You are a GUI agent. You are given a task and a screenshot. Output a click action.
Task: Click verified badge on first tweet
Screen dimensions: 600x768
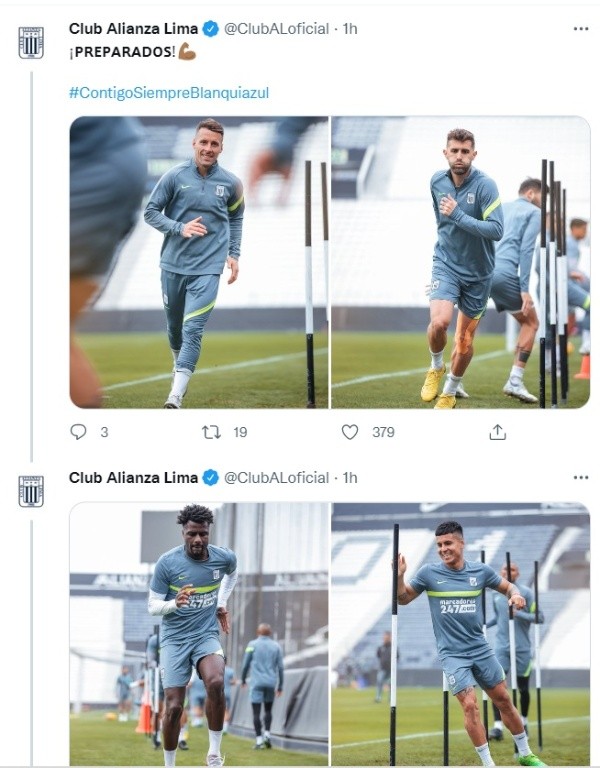click(211, 29)
